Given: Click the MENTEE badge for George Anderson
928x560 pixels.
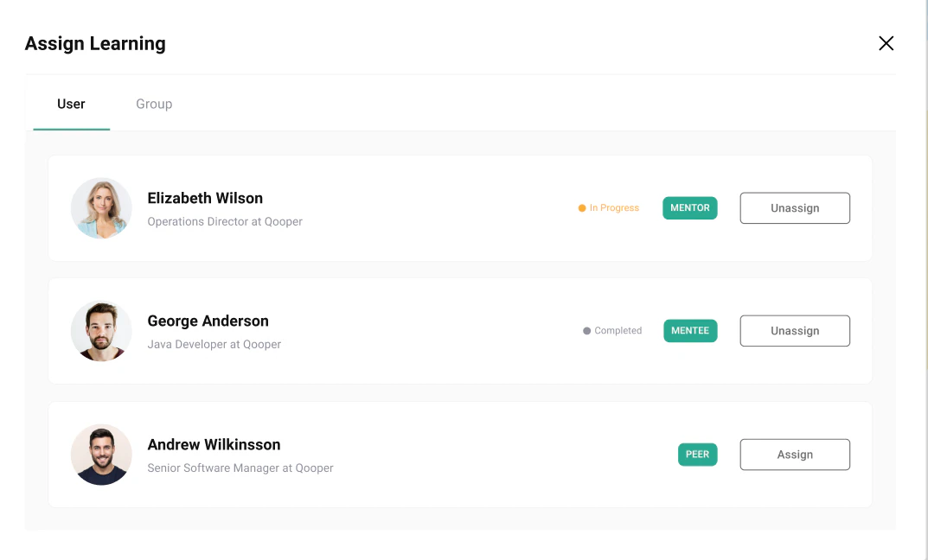Looking at the screenshot, I should tap(689, 330).
